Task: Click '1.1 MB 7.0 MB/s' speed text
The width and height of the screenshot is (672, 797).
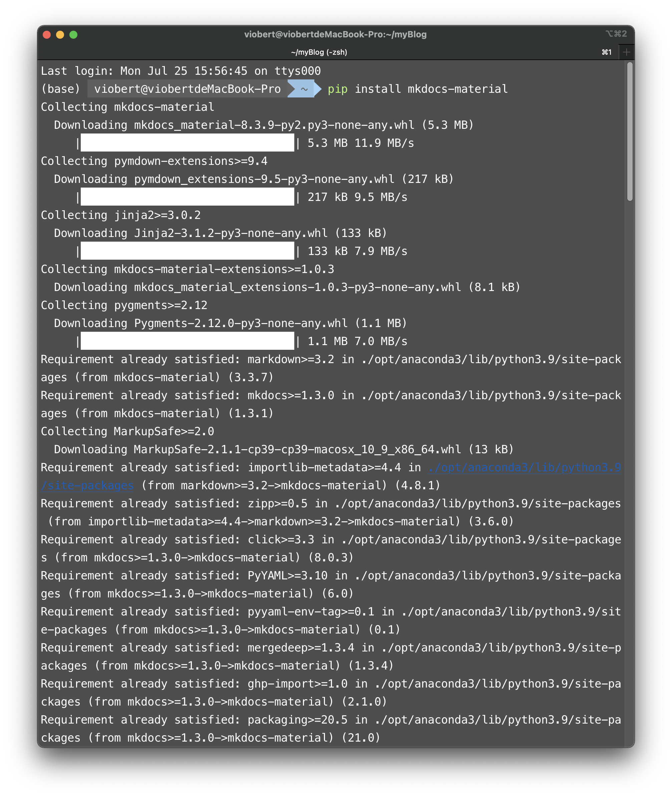Action: (357, 341)
